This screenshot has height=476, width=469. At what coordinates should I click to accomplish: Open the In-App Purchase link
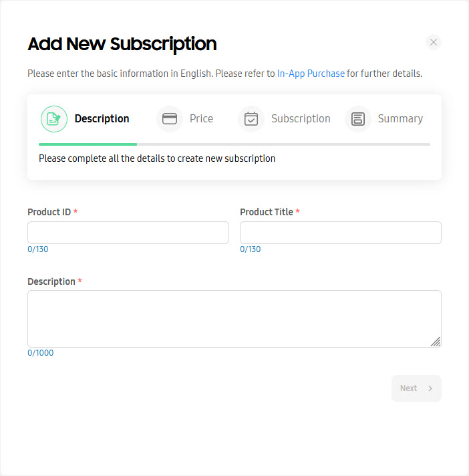(311, 74)
